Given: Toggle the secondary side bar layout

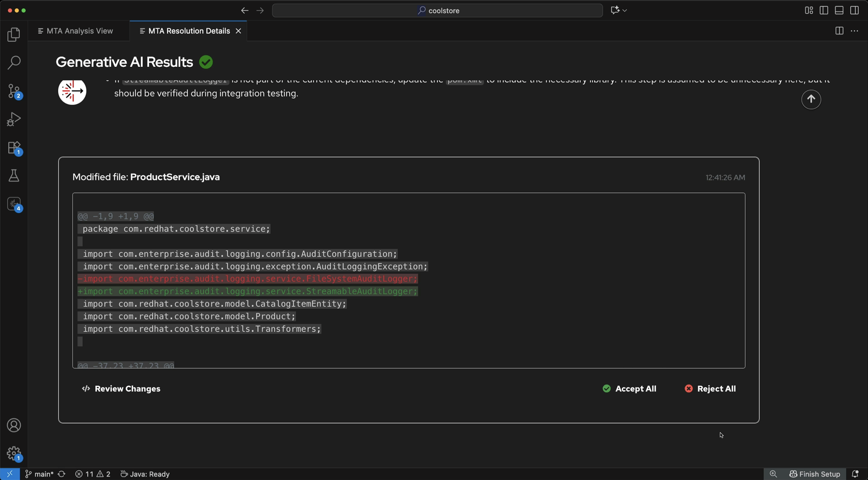Looking at the screenshot, I should click(854, 10).
